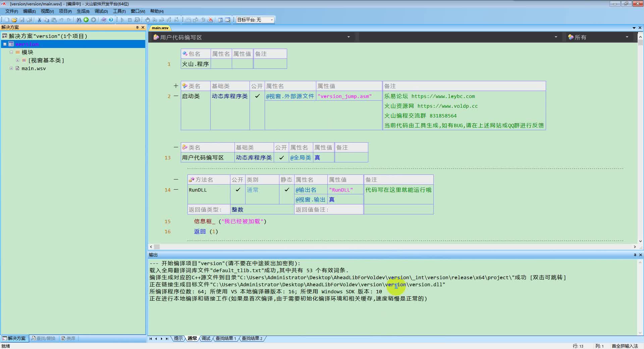Toggle 公开 checkmark for 用户代码编写区 class
This screenshot has width=644, height=349.
pos(281,157)
